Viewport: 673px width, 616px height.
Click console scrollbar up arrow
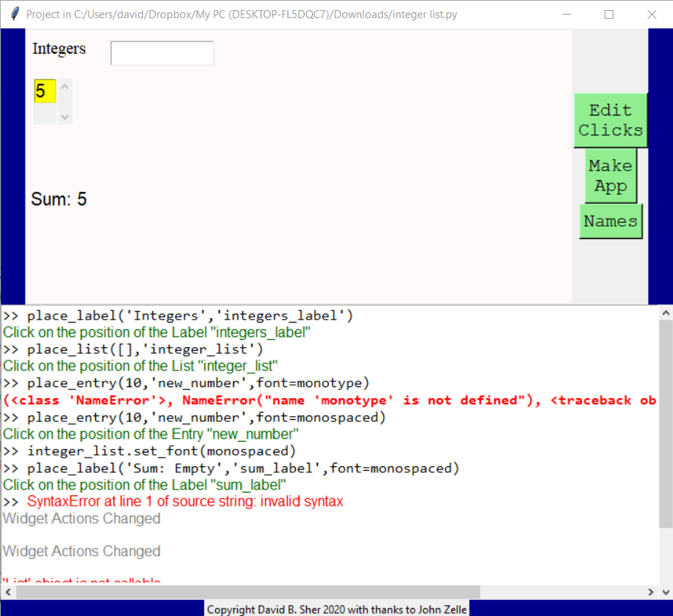(x=666, y=313)
